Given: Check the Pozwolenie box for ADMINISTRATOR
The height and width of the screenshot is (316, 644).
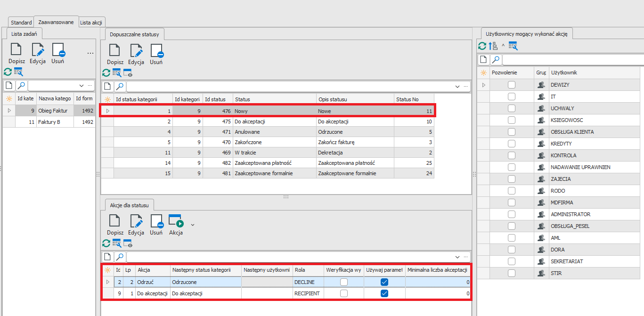Looking at the screenshot, I should pyautogui.click(x=512, y=214).
